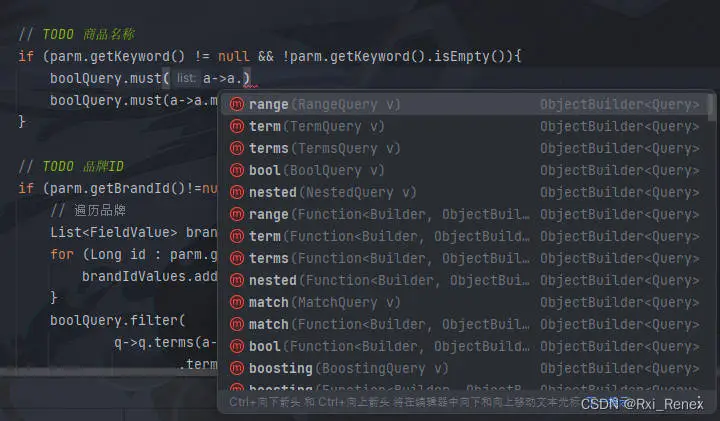
Task: Choose match(MatchQuery v) from the suggestions
Action: [465, 303]
